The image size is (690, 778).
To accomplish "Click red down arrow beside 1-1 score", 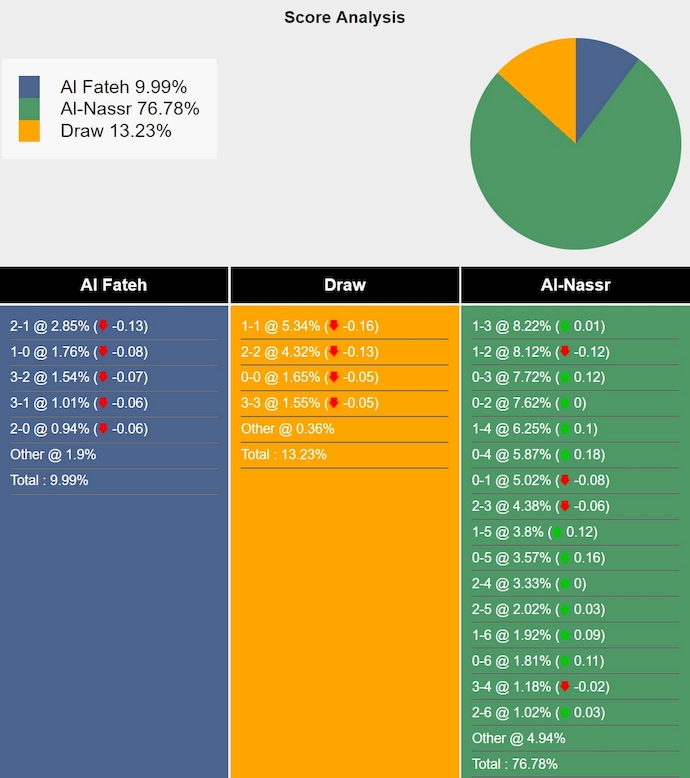I will click(x=334, y=326).
